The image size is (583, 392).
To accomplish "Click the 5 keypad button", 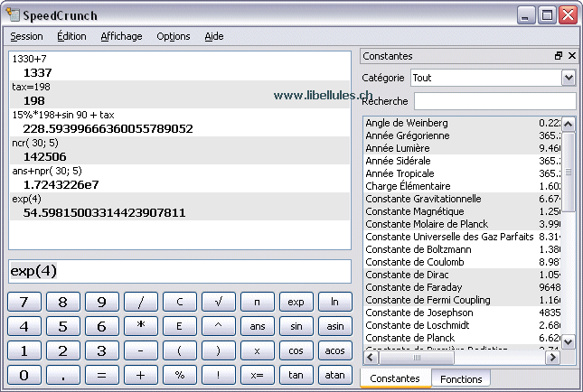I will (x=63, y=326).
